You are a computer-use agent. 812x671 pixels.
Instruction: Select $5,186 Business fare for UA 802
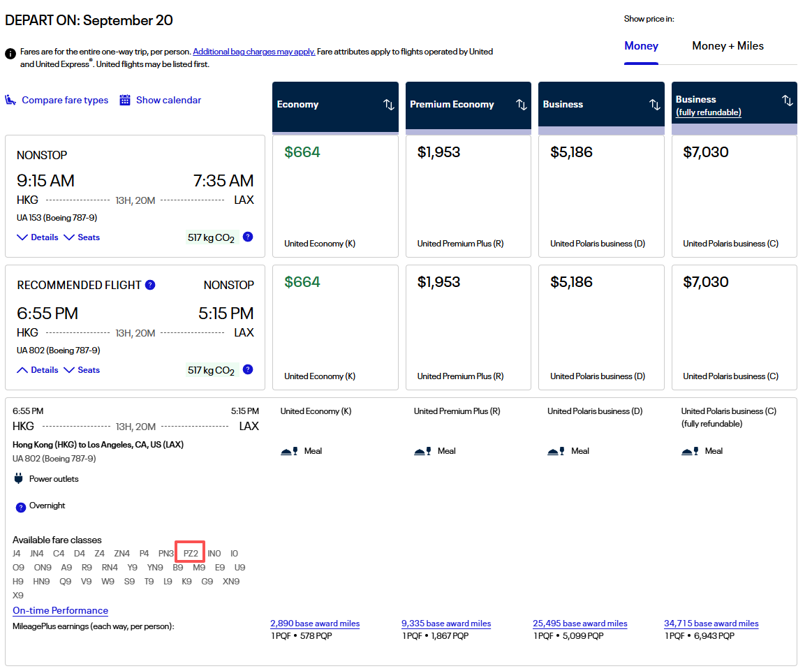pyautogui.click(x=601, y=327)
